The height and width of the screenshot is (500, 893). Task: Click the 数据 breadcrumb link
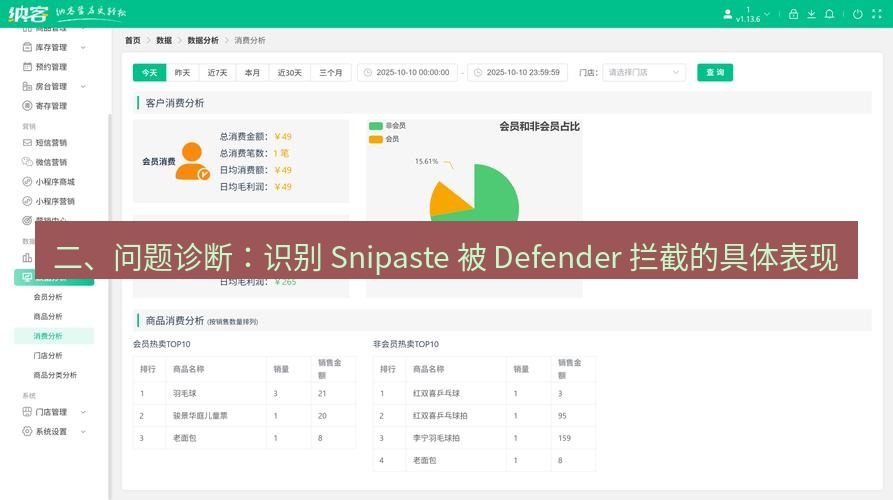pyautogui.click(x=164, y=40)
